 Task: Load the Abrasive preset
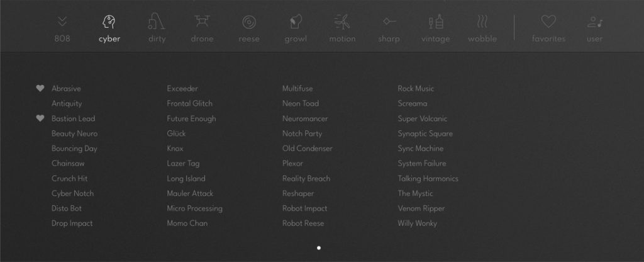[66, 88]
